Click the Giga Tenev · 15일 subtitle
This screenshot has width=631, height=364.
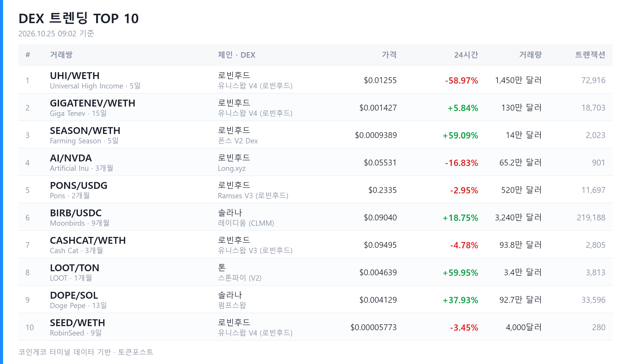[x=78, y=113]
